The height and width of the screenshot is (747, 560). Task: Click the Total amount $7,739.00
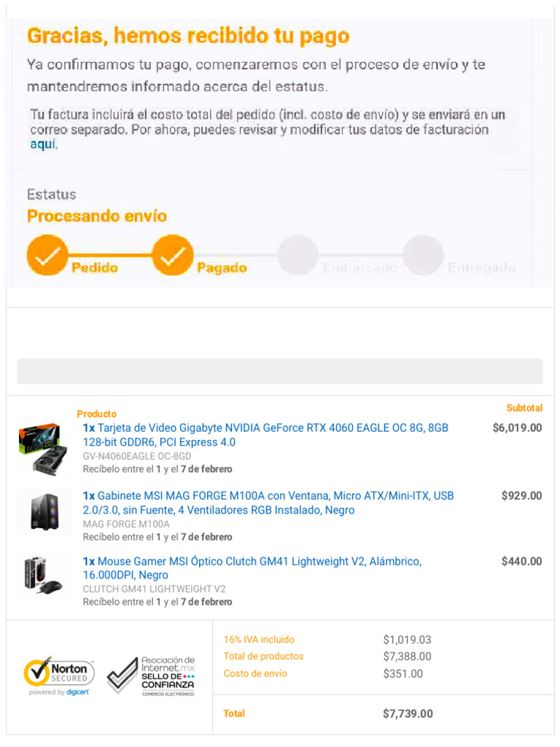pyautogui.click(x=408, y=713)
